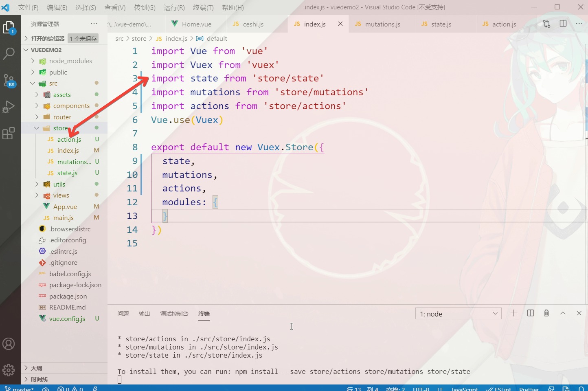
Task: Switch to the 输出 output panel tab
Action: click(145, 314)
